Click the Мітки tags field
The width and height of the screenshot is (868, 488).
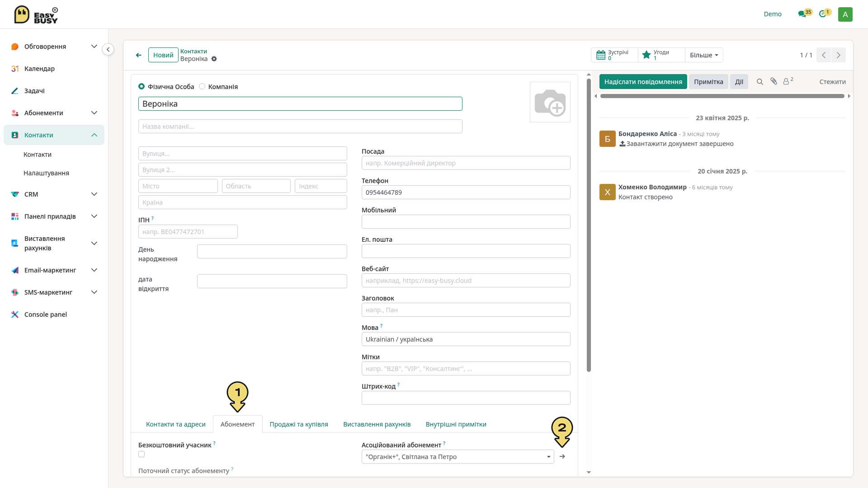466,369
